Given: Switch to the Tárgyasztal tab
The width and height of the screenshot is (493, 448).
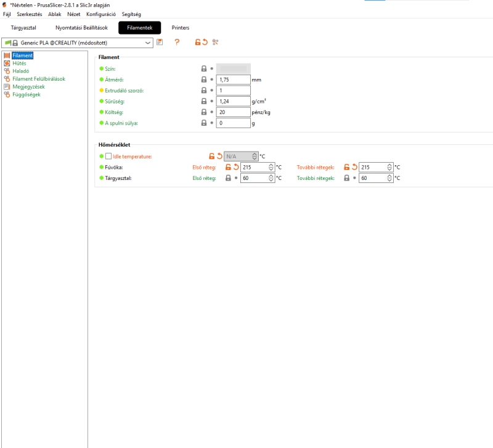Looking at the screenshot, I should (23, 28).
